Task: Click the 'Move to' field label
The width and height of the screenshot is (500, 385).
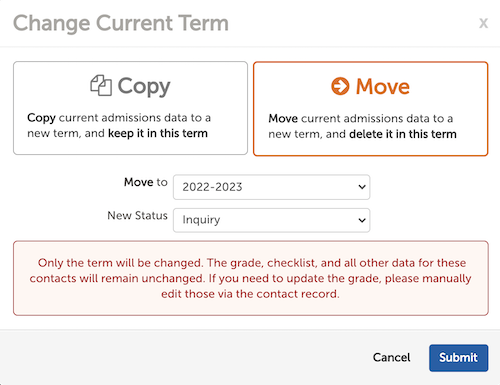Action: [146, 182]
